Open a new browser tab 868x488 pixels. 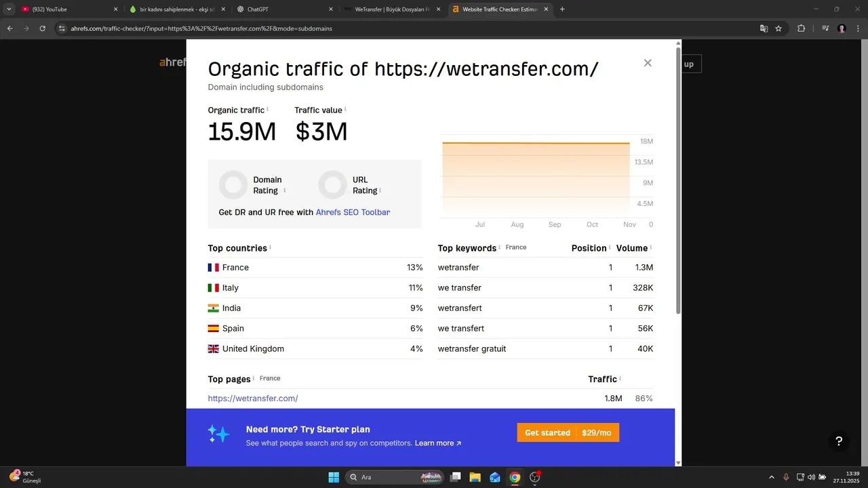click(562, 9)
